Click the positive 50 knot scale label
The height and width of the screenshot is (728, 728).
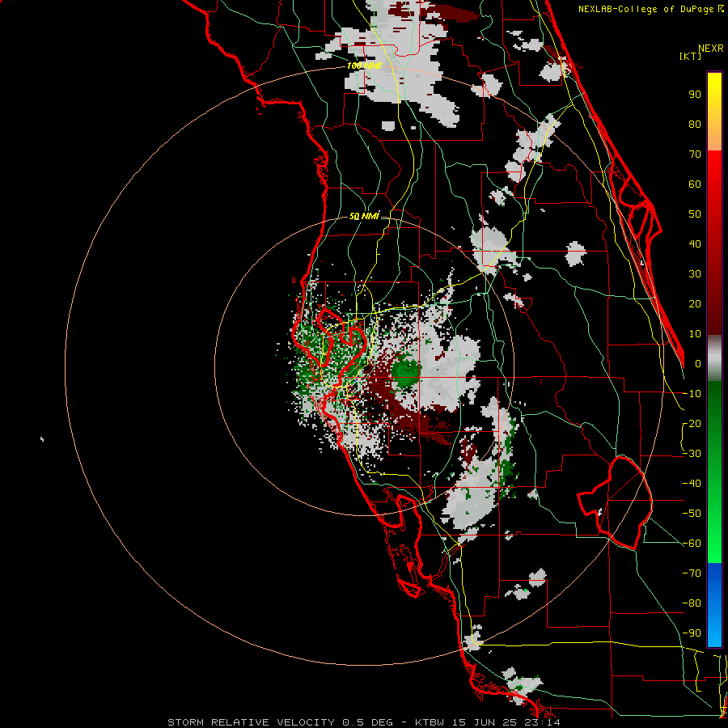pyautogui.click(x=695, y=214)
